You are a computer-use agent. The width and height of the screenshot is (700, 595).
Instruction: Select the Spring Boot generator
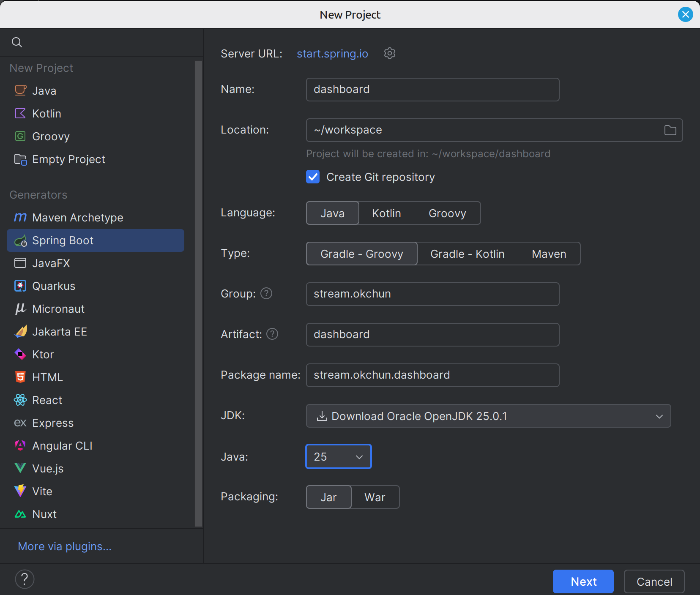pyautogui.click(x=63, y=240)
